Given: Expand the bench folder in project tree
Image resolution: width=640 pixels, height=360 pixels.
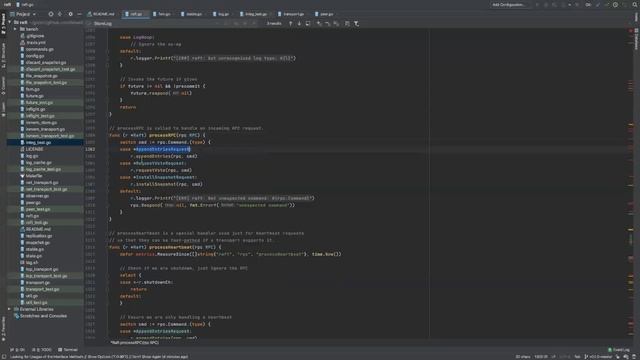Looking at the screenshot, I should point(15,29).
